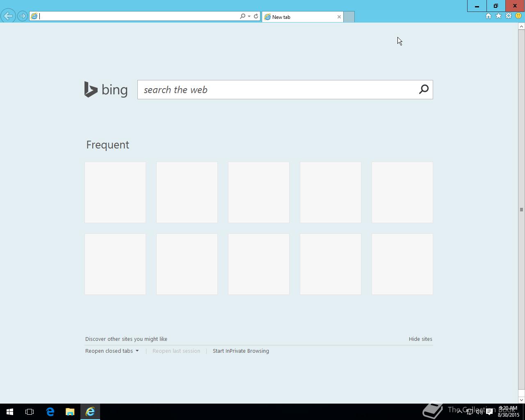Close the New tab tab
The height and width of the screenshot is (420, 525).
tap(339, 17)
